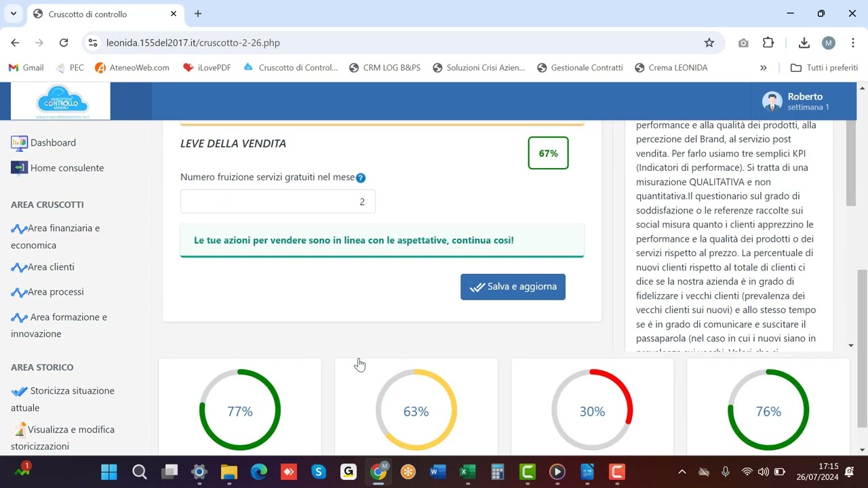Image resolution: width=868 pixels, height=488 pixels.
Task: Bookmark page with the star icon
Action: [709, 43]
